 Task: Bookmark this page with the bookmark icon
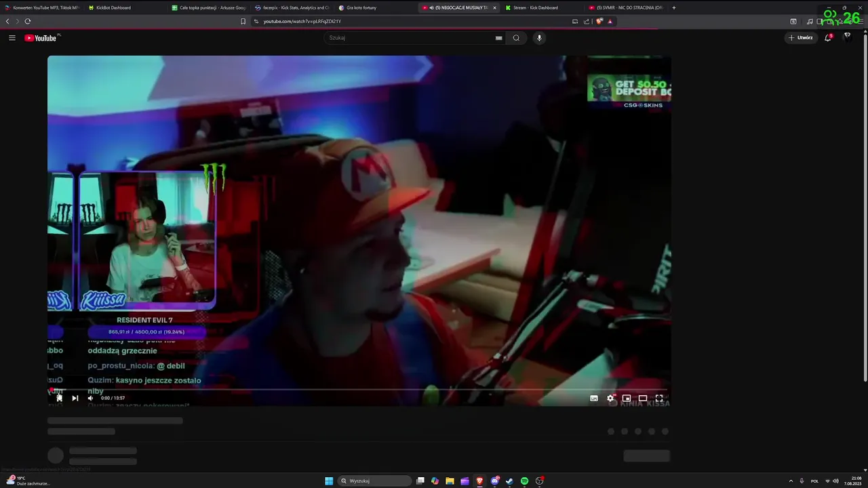pyautogui.click(x=243, y=21)
